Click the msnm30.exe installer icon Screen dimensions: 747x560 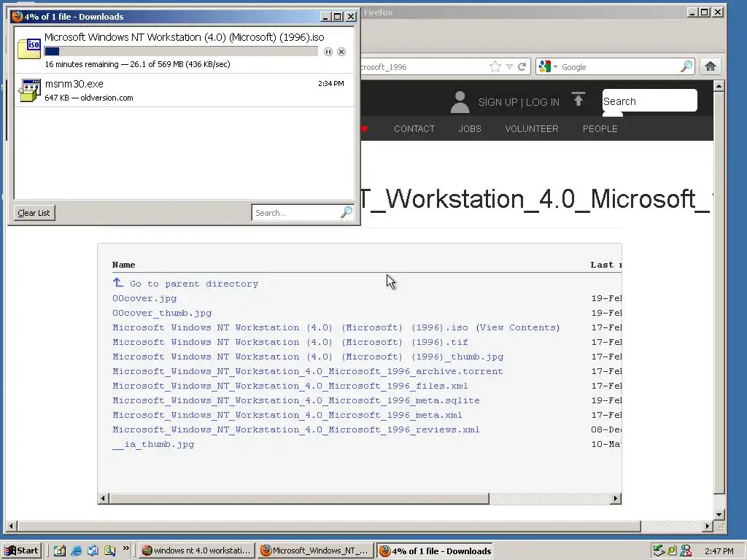click(29, 90)
